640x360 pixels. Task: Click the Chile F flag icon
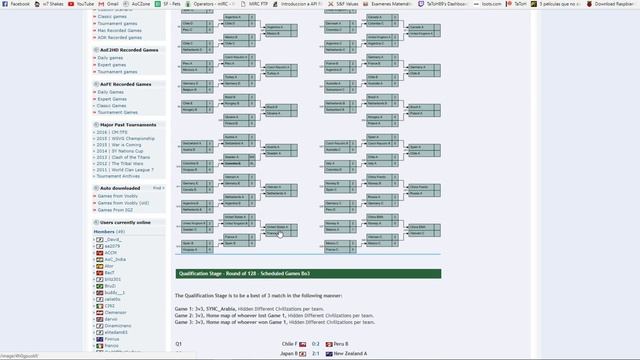coord(302,344)
